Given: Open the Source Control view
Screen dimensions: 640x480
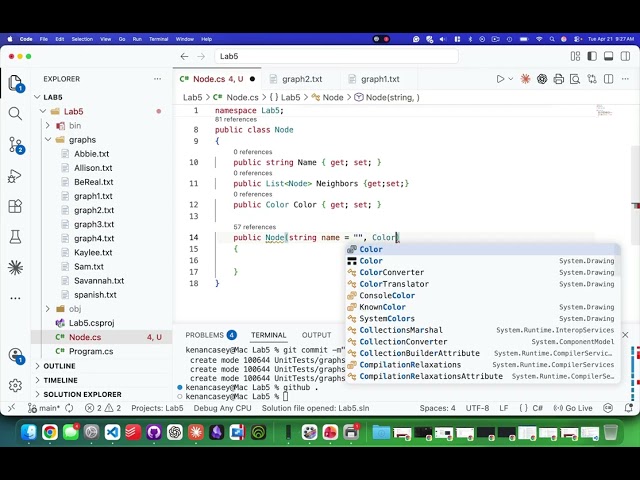Looking at the screenshot, I should pyautogui.click(x=15, y=144).
